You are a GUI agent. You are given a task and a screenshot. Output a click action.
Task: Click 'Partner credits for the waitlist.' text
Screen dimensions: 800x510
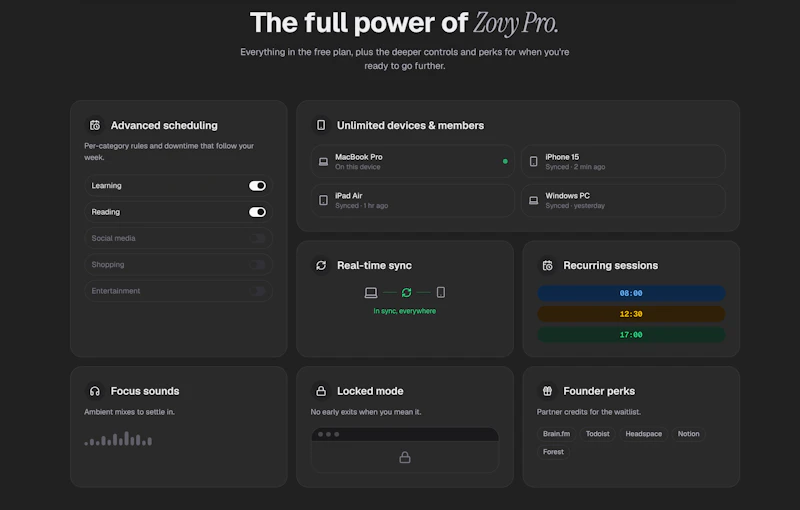point(589,412)
